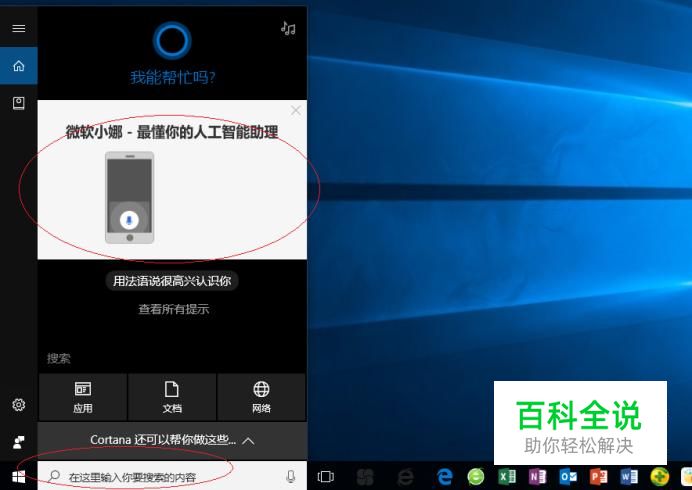Open the hamburger menu in Cortana sidebar
The image size is (692, 490).
19,29
